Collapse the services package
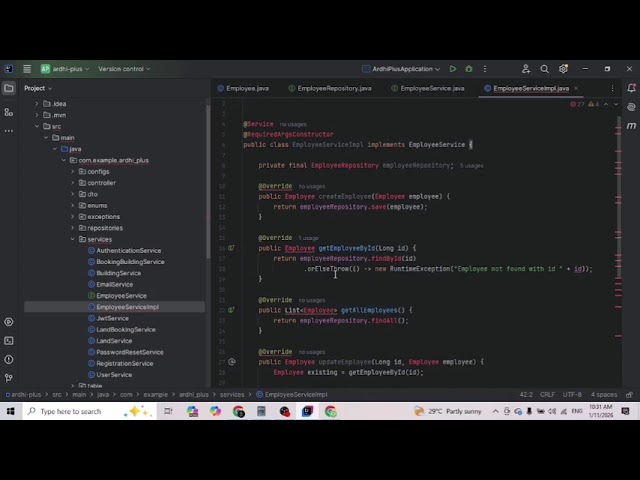Screen dimensions: 640x480 [73, 239]
